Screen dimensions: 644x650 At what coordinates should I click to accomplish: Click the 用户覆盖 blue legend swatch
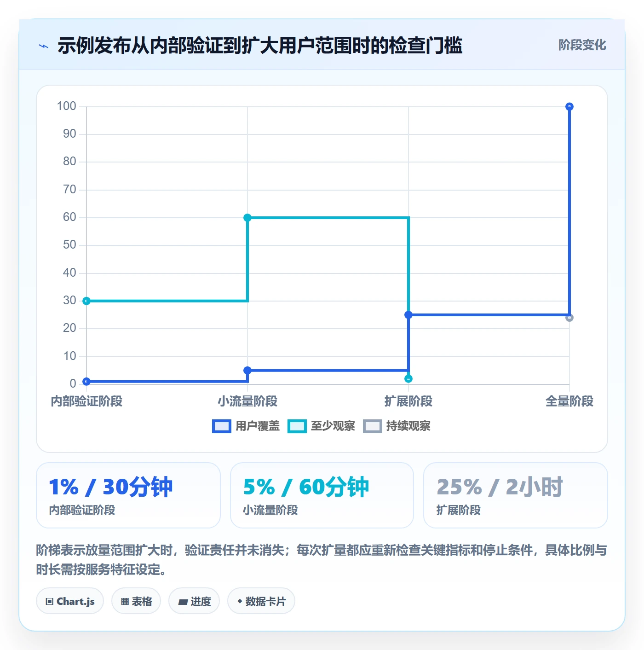click(221, 426)
